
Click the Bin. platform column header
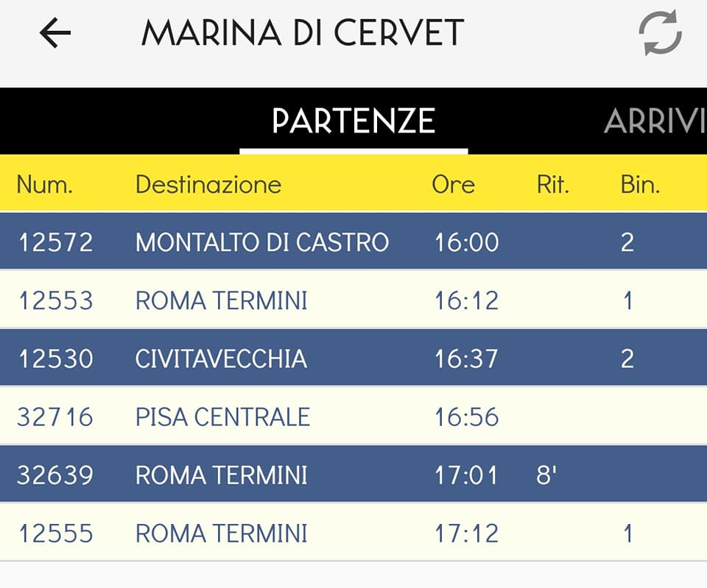coord(640,184)
